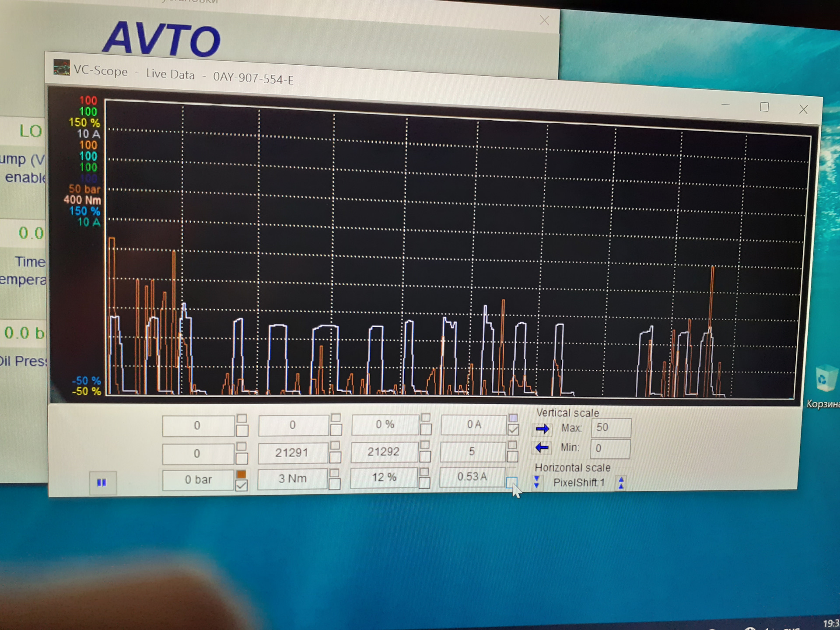Enable the 21292 channel checkbox

tap(425, 457)
